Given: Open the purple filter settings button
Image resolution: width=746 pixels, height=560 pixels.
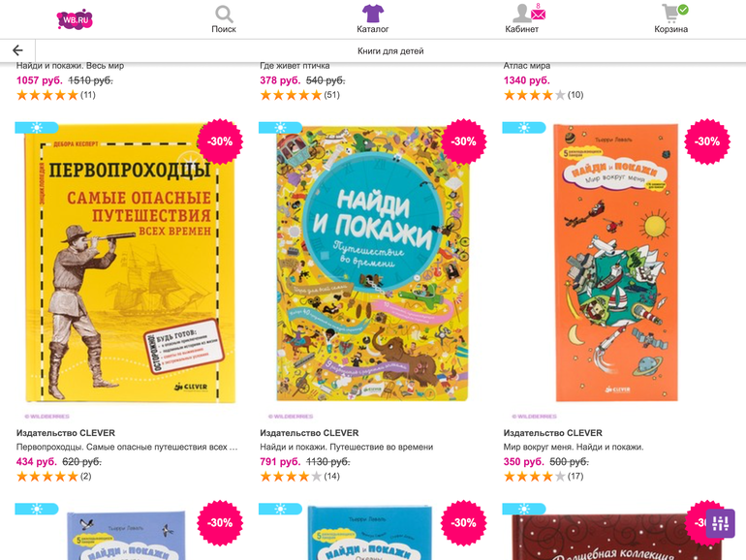Looking at the screenshot, I should pyautogui.click(x=720, y=523).
